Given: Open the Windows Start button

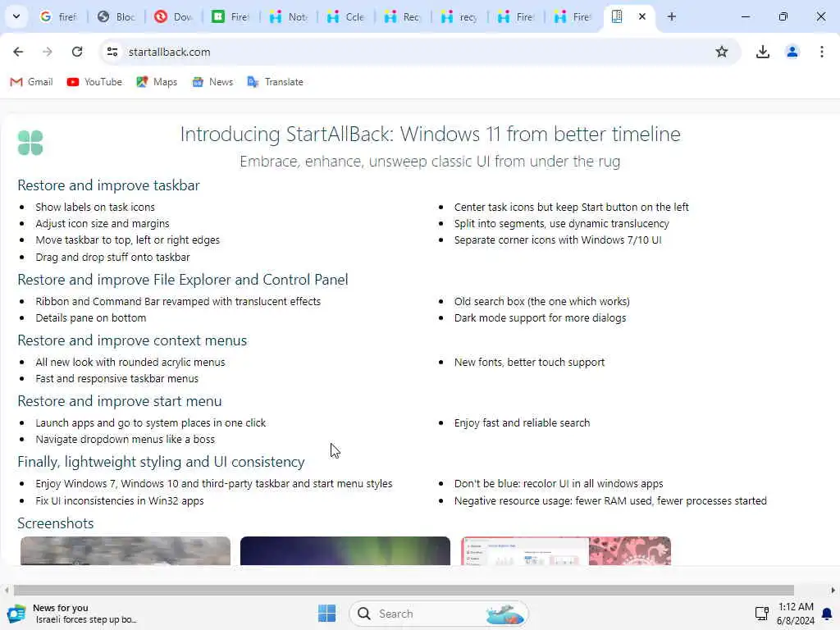Looking at the screenshot, I should [326, 614].
